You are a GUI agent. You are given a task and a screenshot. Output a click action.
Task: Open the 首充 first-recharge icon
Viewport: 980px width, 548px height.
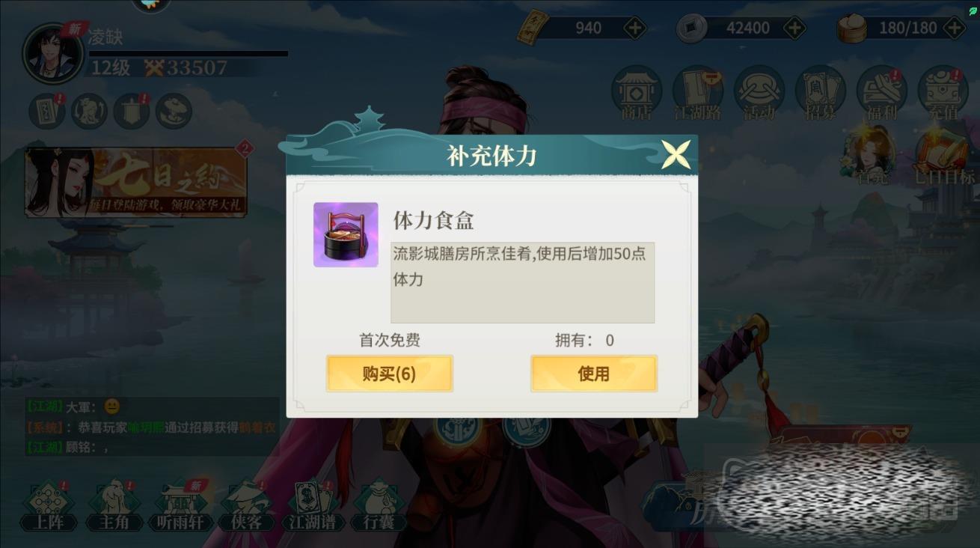click(x=872, y=156)
